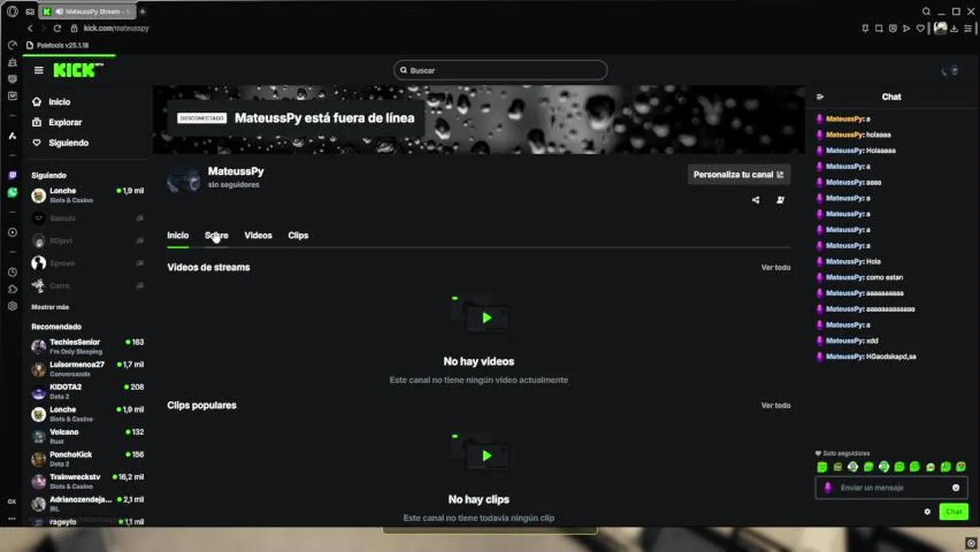Click the Enviar un mensaje input

tap(891, 488)
